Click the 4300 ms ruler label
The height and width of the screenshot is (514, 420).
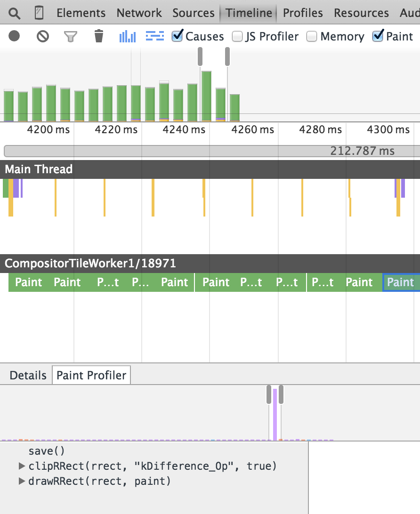click(388, 129)
